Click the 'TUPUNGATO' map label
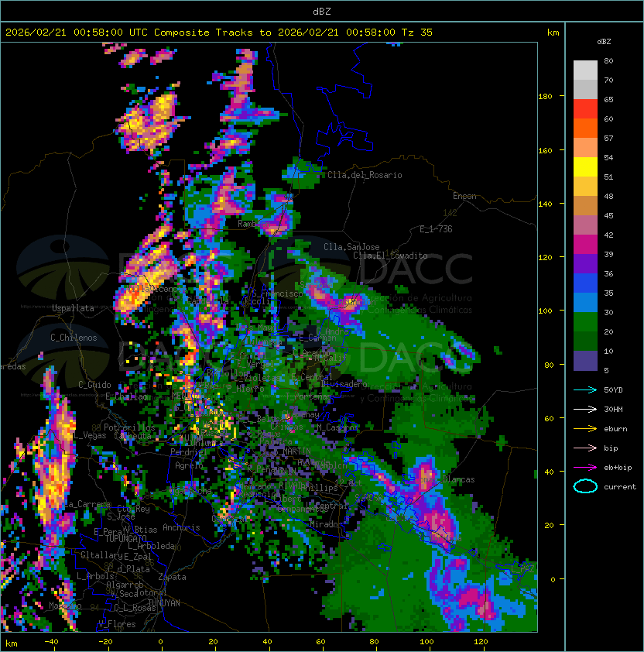Image resolution: width=644 pixels, height=652 pixels. (125, 538)
